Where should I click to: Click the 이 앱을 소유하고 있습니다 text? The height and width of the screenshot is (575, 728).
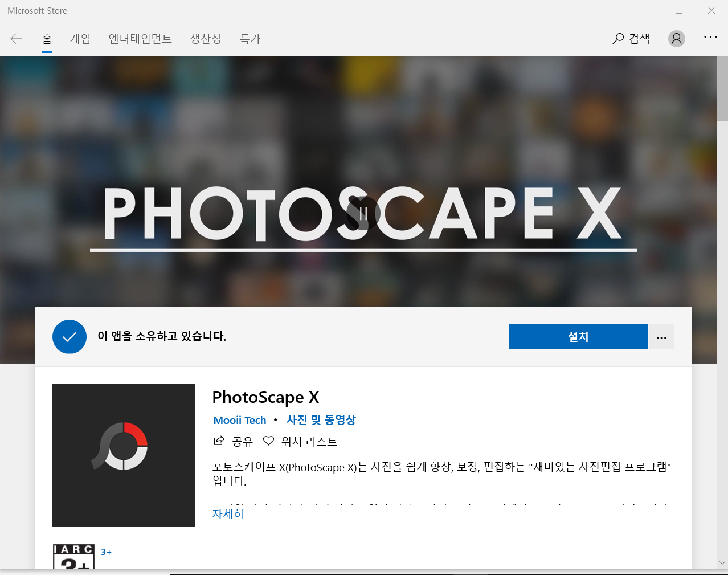162,337
